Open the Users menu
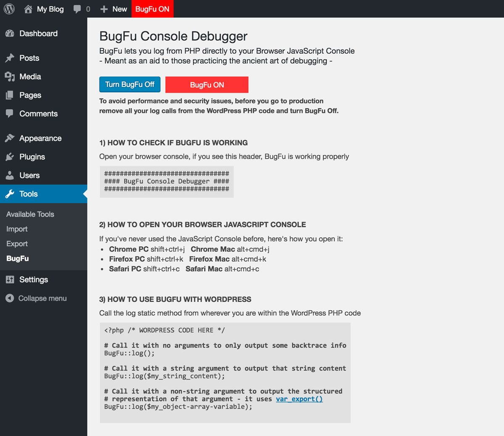Viewport: 504px width, 436px height. pos(44,175)
